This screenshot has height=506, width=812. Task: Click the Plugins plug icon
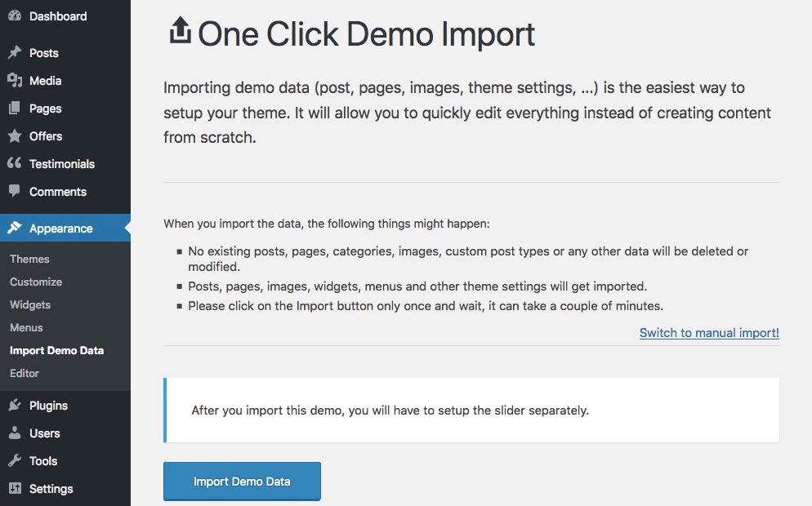(x=15, y=405)
